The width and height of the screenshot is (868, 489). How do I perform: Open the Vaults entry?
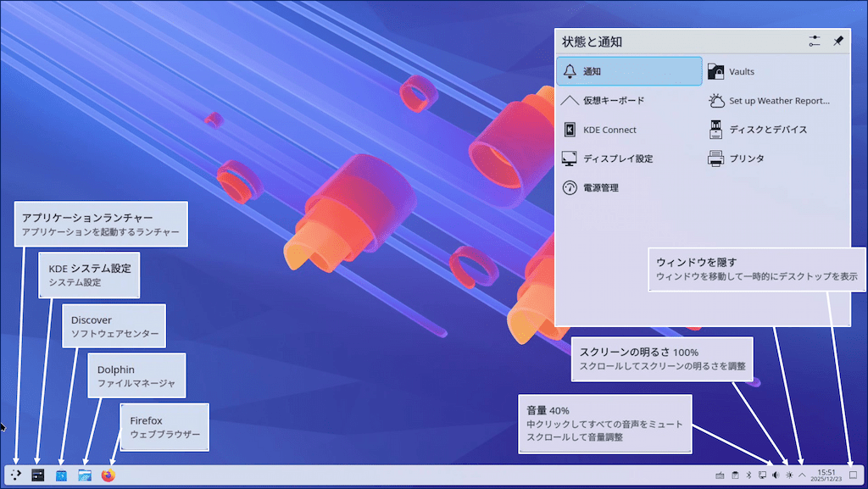(741, 72)
